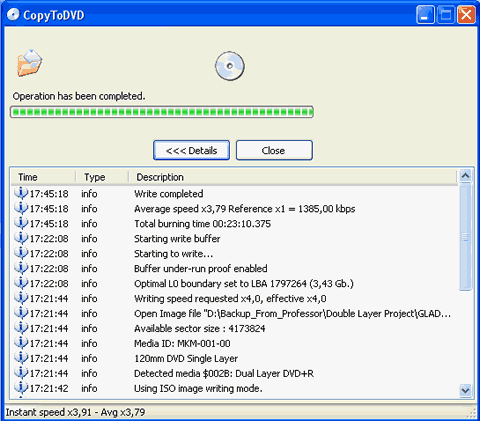Close the window with the red X
The width and height of the screenshot is (480, 421).
coord(466,15)
